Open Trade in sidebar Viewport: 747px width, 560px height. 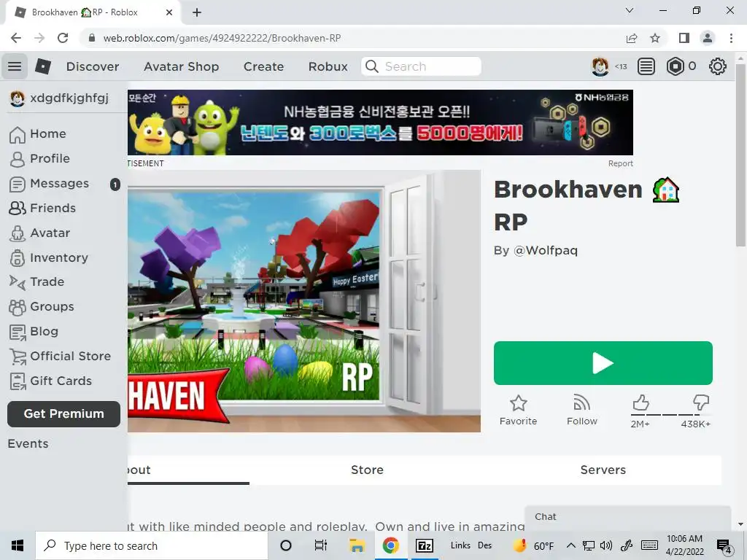pyautogui.click(x=36, y=282)
